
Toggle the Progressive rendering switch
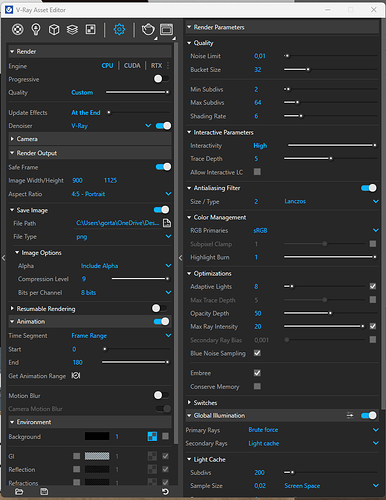coord(161,79)
